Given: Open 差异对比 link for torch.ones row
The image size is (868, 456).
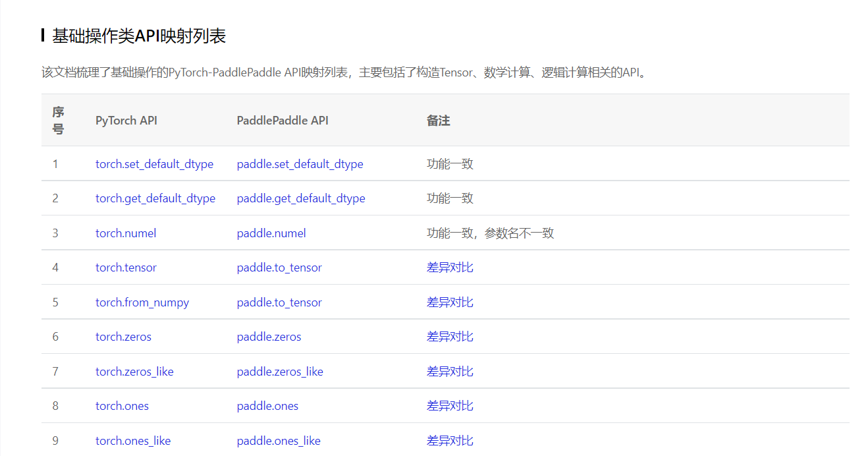Looking at the screenshot, I should coord(450,405).
